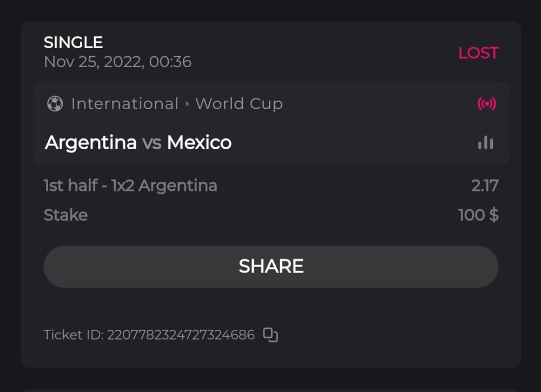The width and height of the screenshot is (541, 392).
Task: Tap the pink live broadcast icon
Action: (486, 104)
